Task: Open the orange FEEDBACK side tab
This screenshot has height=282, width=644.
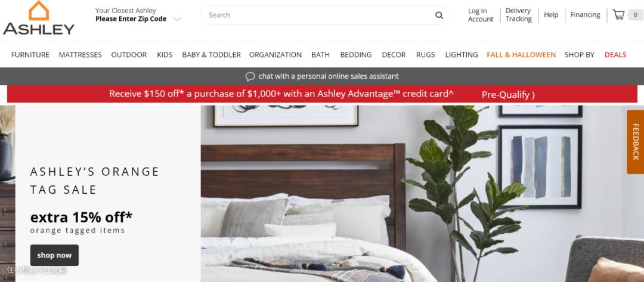Action: tap(636, 142)
